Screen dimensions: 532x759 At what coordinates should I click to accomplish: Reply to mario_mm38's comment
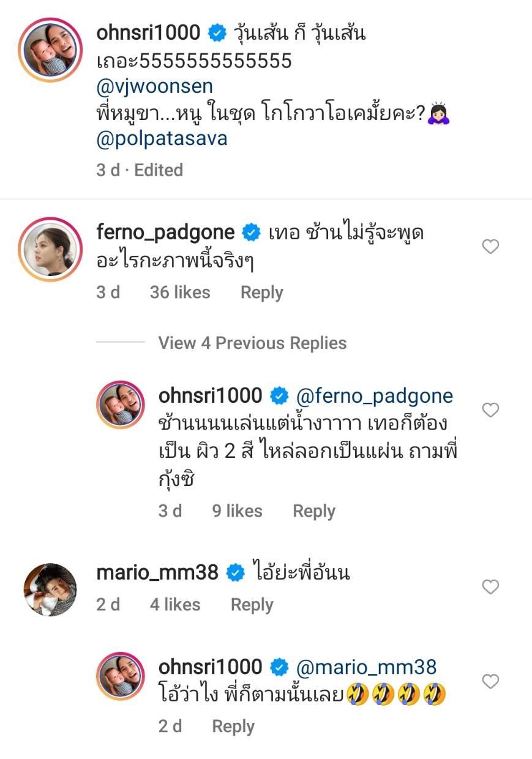[x=252, y=605]
